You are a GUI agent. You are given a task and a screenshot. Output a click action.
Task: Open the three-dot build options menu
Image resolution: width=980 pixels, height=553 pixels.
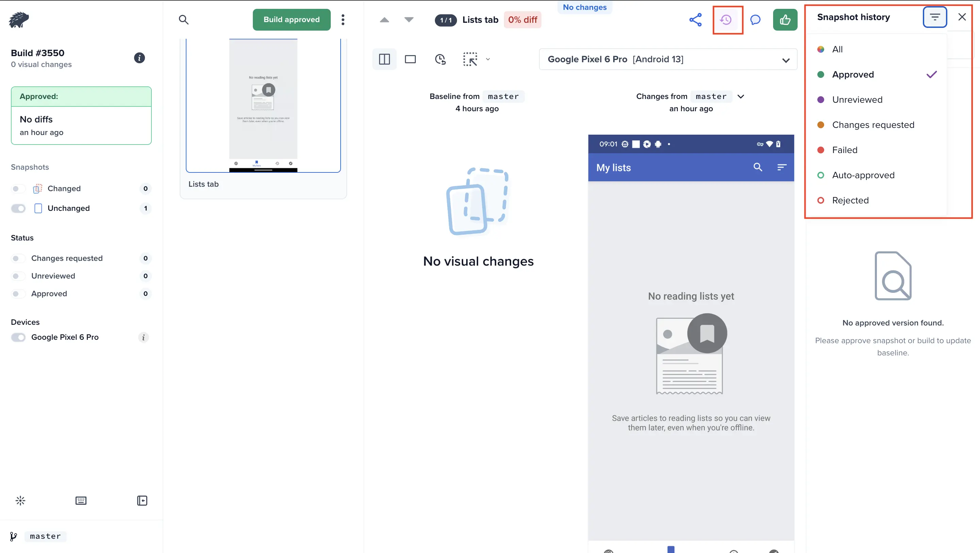[x=343, y=20]
